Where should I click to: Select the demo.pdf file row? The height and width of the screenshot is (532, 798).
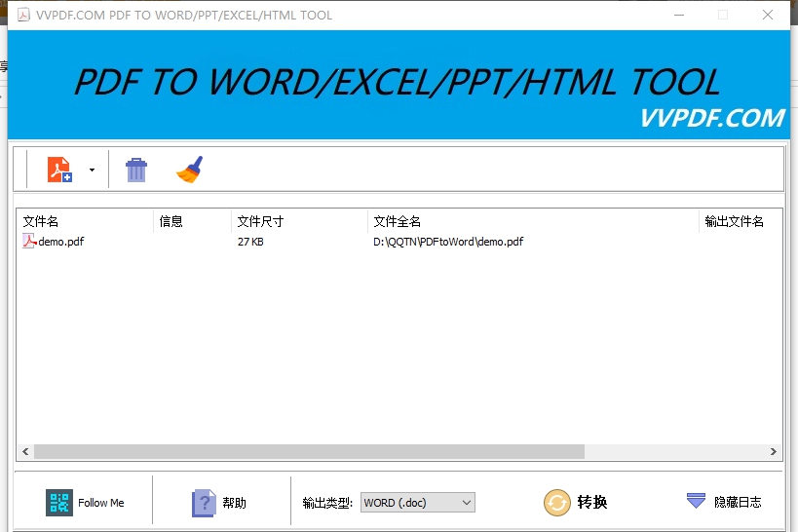(x=399, y=242)
